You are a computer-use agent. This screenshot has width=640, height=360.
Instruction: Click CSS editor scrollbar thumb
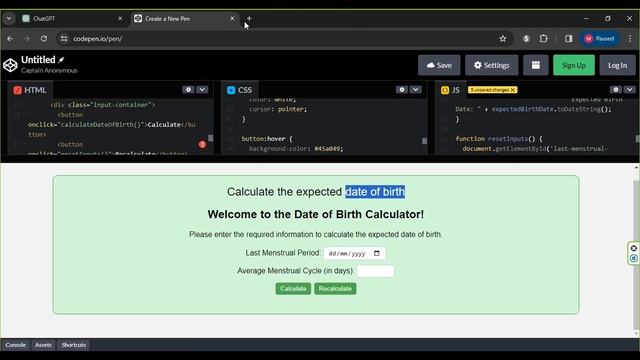[424, 141]
